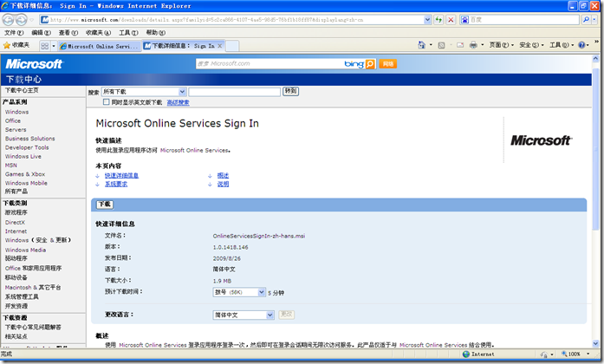Click the Read Mail envelope icon
Screen dimensions: 604x364
click(460, 45)
